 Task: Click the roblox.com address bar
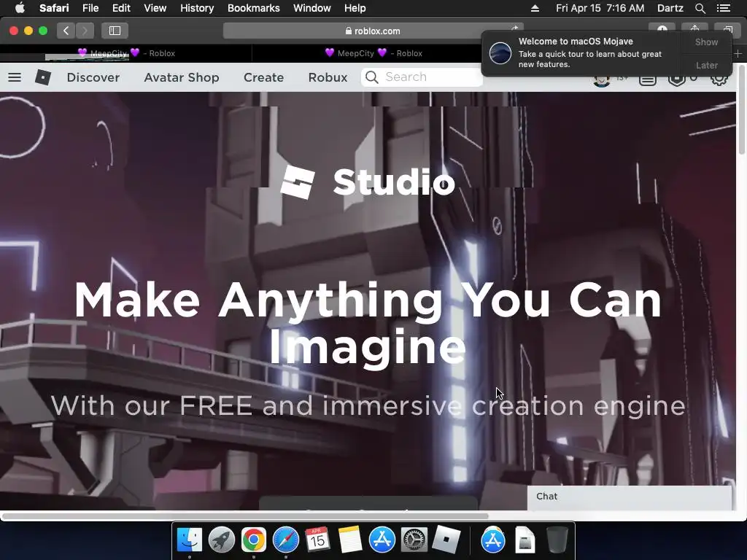pyautogui.click(x=373, y=31)
